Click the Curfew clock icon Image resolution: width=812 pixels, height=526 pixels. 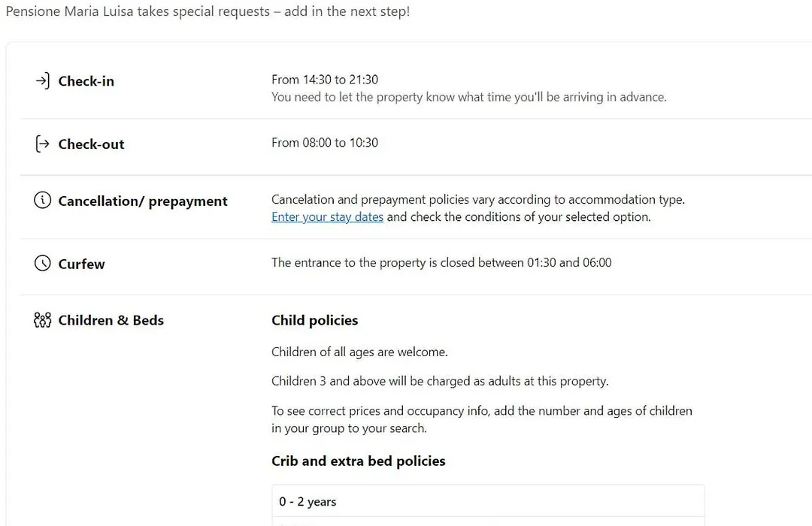(42, 263)
